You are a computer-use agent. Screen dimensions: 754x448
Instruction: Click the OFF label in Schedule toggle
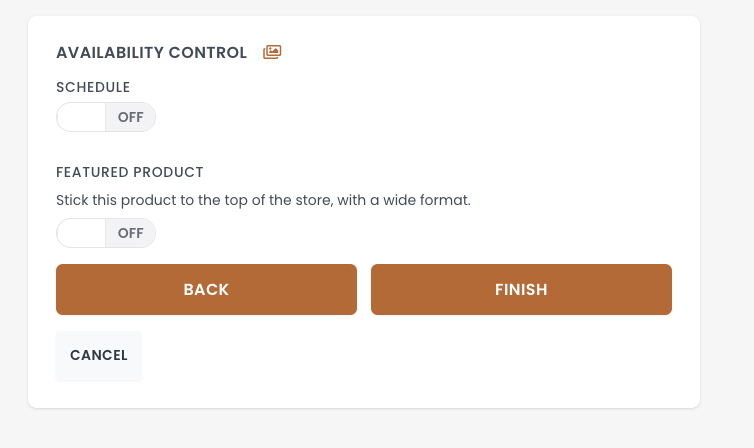(x=131, y=117)
